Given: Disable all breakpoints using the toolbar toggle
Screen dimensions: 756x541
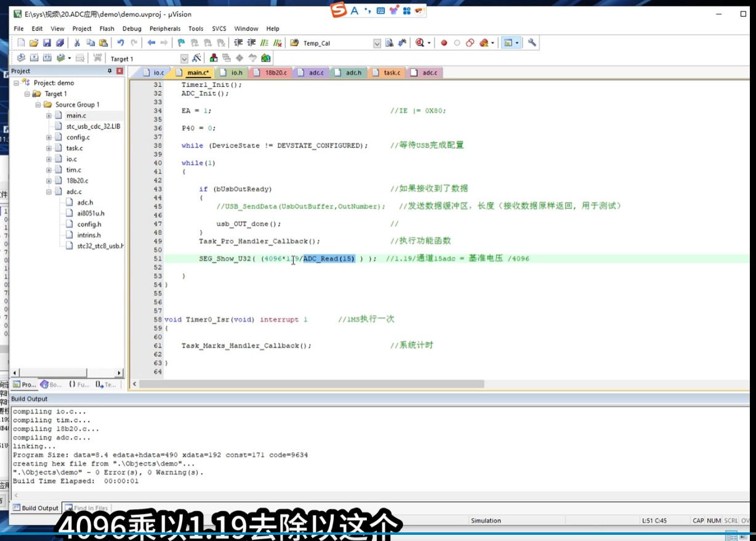Looking at the screenshot, I should [472, 43].
